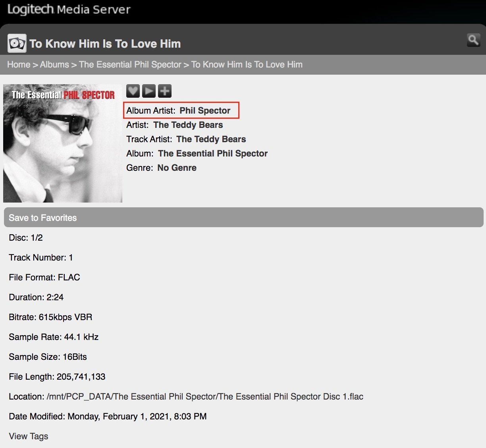The image size is (486, 448).
Task: Click the page title To Know Him heading
Action: coord(105,44)
